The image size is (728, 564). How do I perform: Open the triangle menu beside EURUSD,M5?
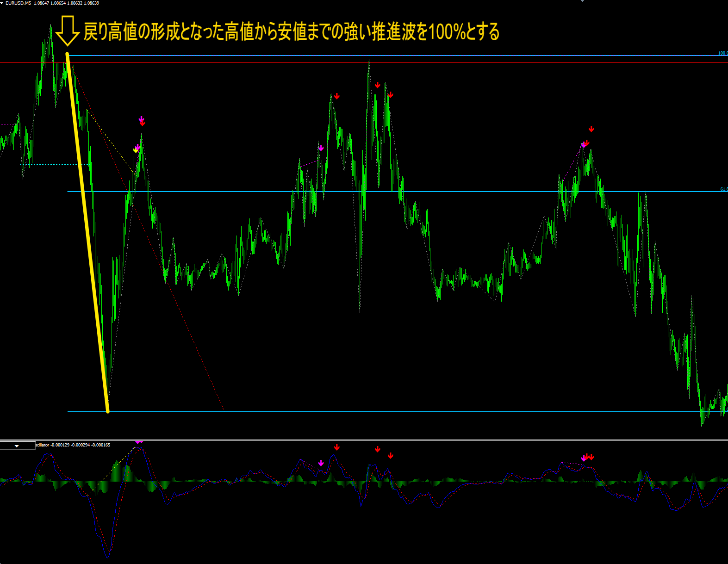point(2,3)
